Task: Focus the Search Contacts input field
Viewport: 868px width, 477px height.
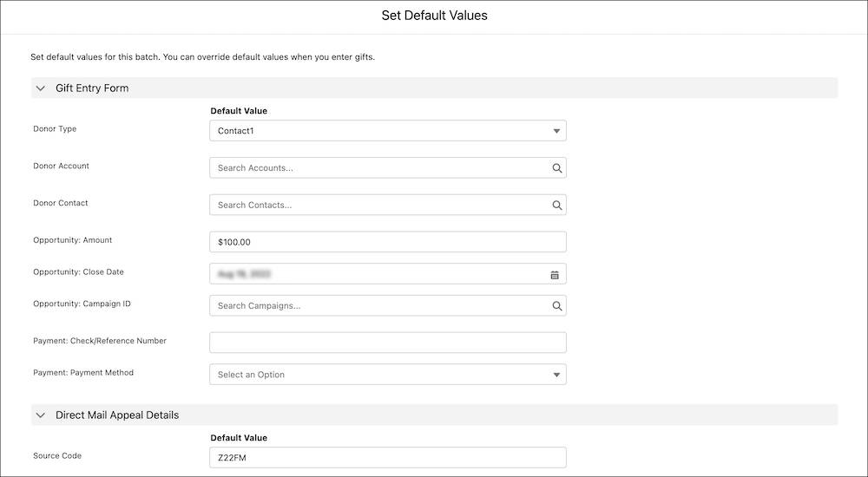Action: pyautogui.click(x=378, y=206)
